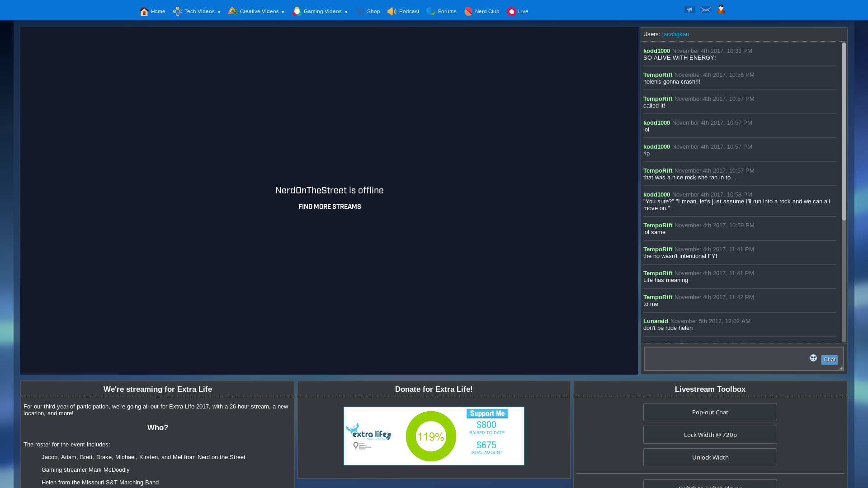Viewport: 868px width, 488px height.
Task: Click the Unlock Width button
Action: [710, 457]
